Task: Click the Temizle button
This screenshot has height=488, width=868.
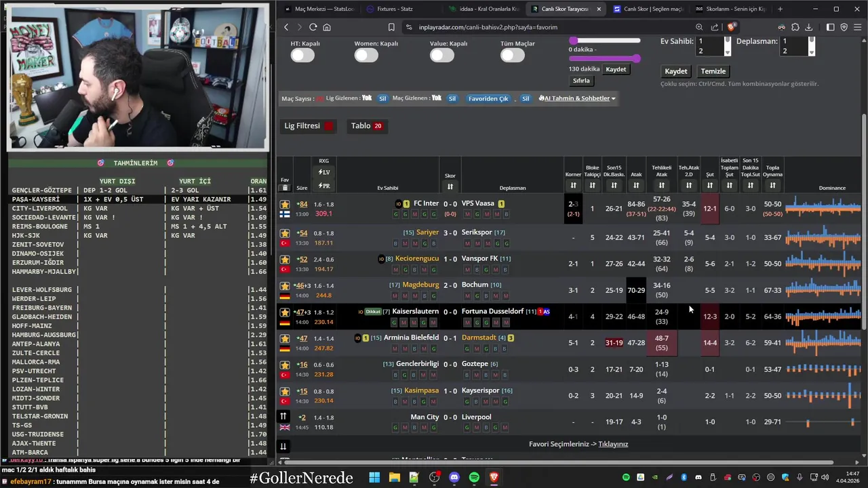Action: [x=713, y=71]
